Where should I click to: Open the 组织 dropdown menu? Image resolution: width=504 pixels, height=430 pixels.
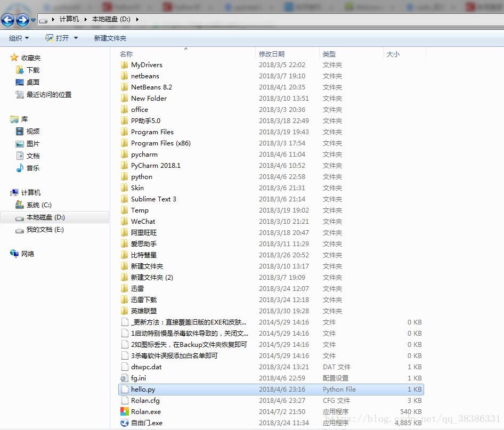(19, 38)
